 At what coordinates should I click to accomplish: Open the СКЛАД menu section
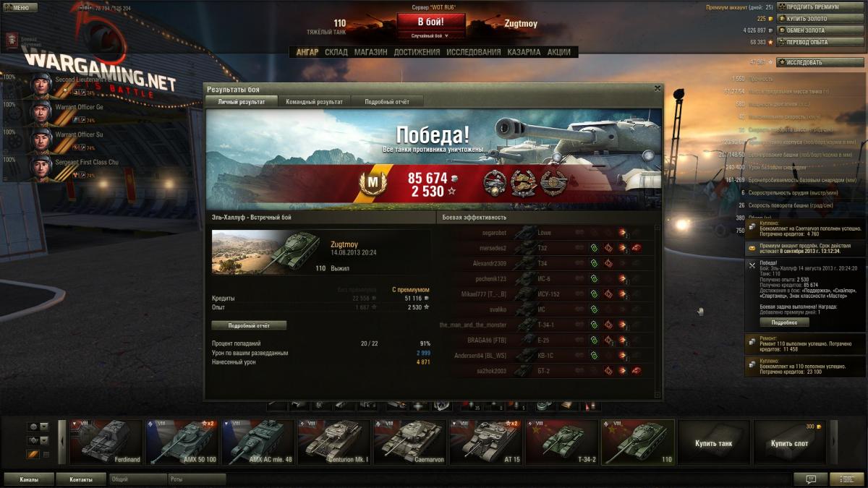[x=336, y=52]
